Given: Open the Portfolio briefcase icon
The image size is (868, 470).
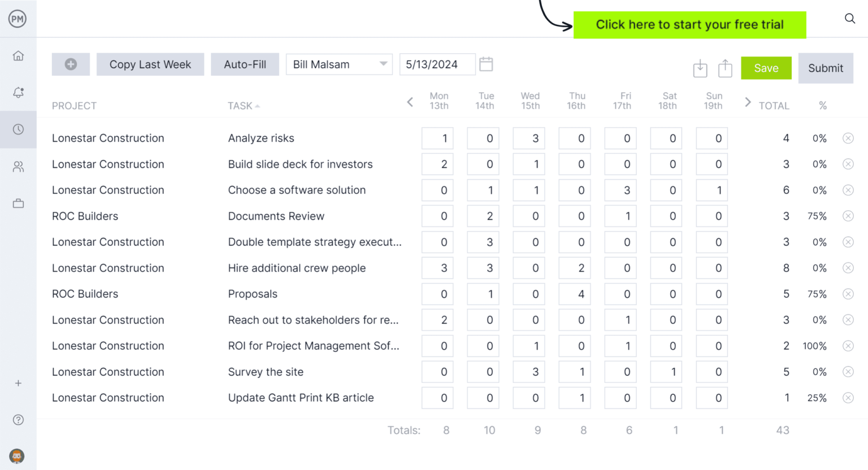Looking at the screenshot, I should 18,203.
